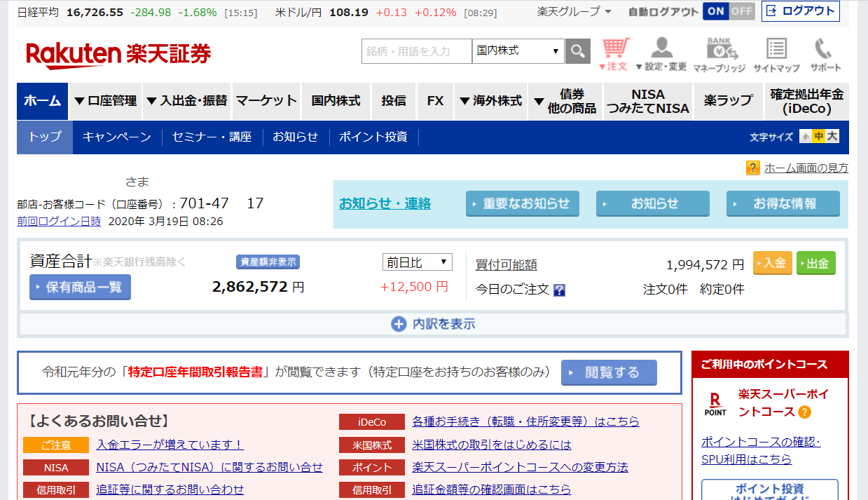Open the 前日比 comparison dropdown
868x500 pixels.
click(417, 262)
